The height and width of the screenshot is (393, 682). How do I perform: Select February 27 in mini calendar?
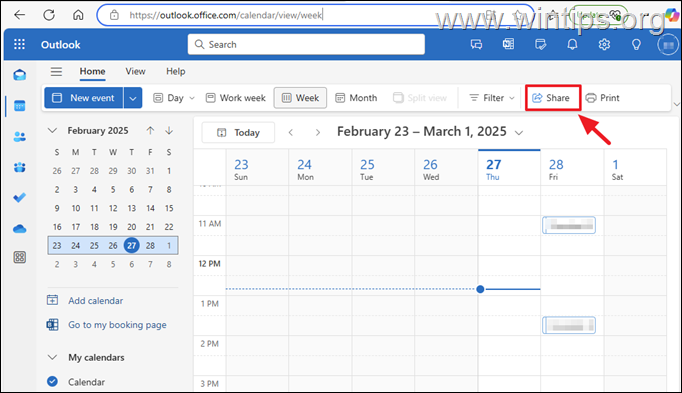[x=131, y=245]
